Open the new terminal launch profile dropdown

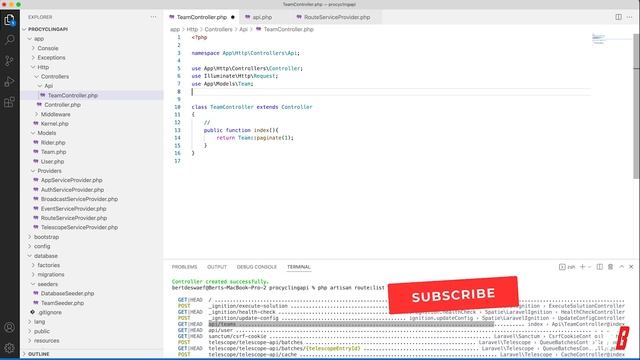[589, 267]
